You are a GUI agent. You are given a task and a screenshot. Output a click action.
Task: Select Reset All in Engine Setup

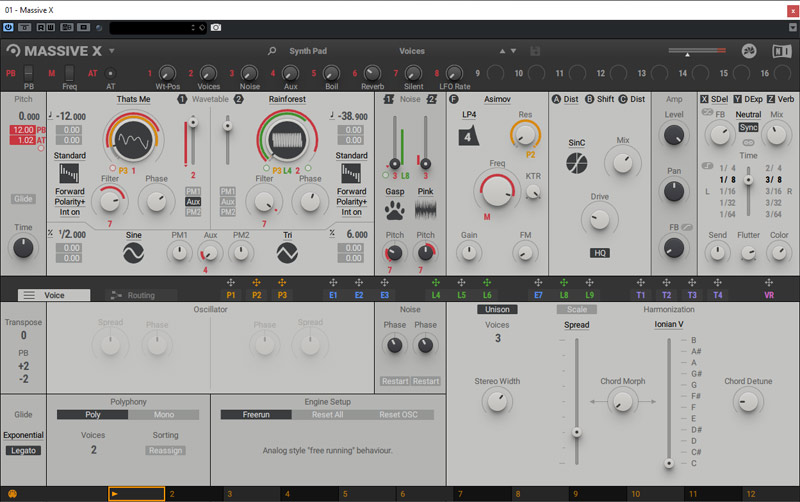coord(328,414)
